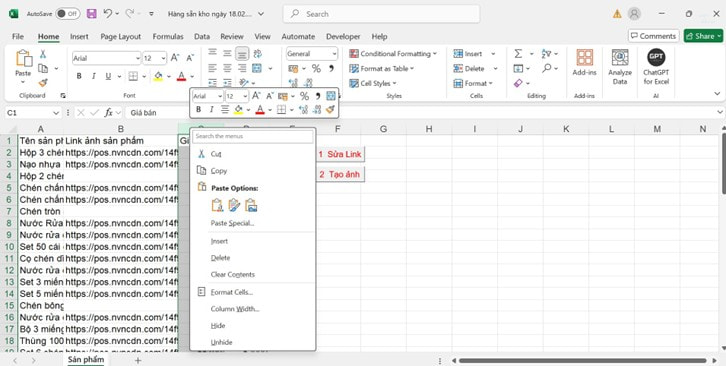Click the ribbon Format Painter brush icon
This screenshot has width=726, height=366.
pyautogui.click(x=43, y=82)
